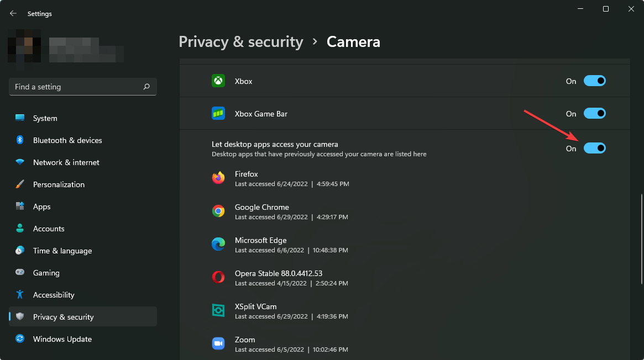Open the Gaming settings section
The width and height of the screenshot is (644, 360).
coord(46,272)
